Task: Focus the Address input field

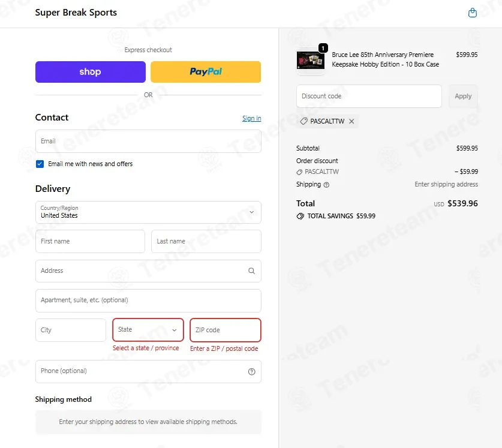Action: pos(148,271)
